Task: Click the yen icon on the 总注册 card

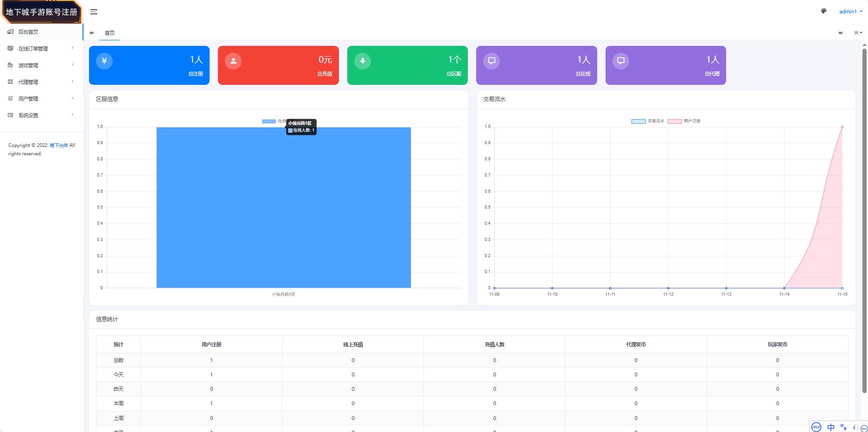Action: (x=104, y=61)
